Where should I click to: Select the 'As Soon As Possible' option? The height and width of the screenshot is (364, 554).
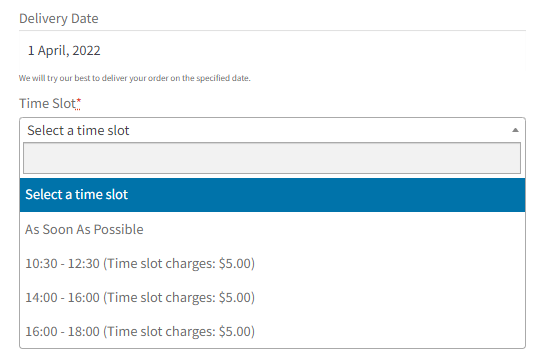[272, 229]
